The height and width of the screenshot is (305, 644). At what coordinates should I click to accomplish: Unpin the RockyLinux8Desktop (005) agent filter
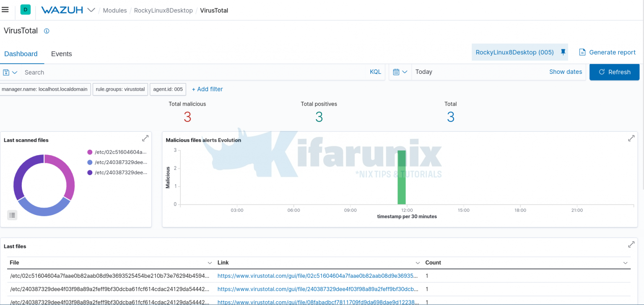click(563, 52)
